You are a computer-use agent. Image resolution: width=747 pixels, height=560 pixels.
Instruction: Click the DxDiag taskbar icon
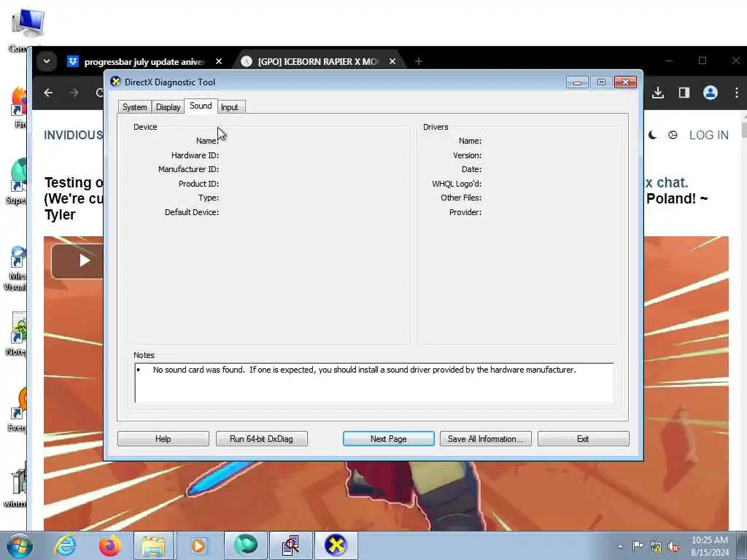click(x=336, y=545)
